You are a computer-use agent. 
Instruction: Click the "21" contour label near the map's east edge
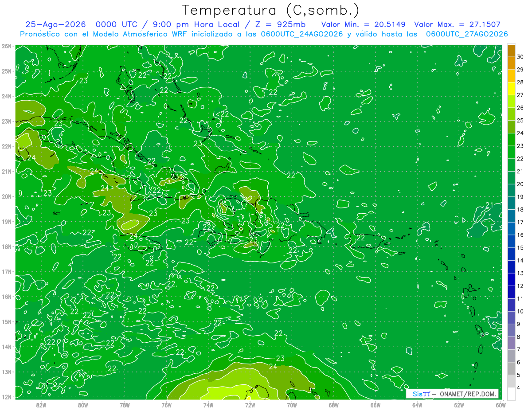[490, 205]
